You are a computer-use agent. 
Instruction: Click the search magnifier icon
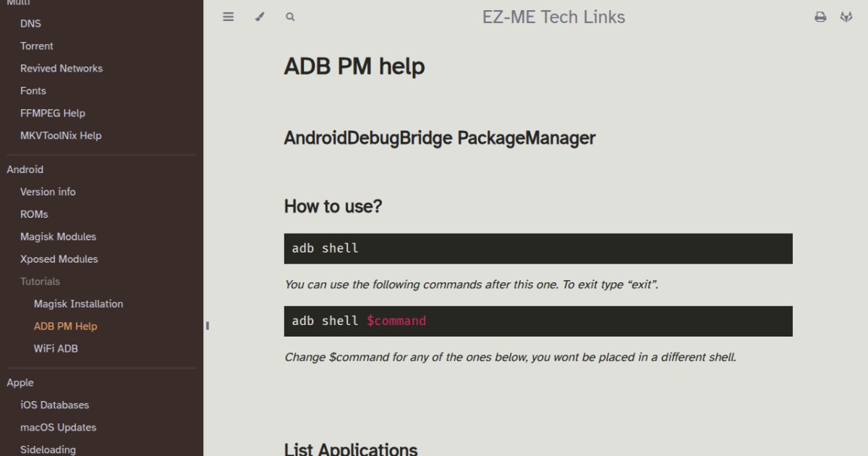[x=290, y=17]
